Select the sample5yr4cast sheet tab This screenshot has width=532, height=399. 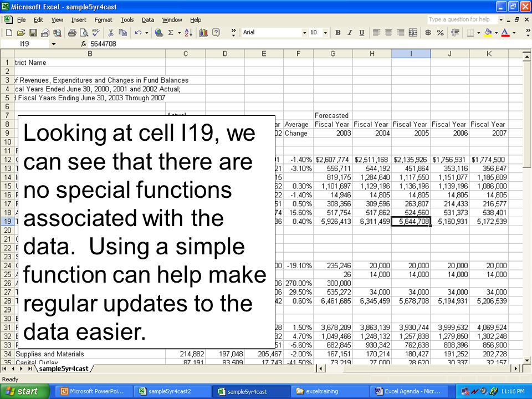click(64, 369)
